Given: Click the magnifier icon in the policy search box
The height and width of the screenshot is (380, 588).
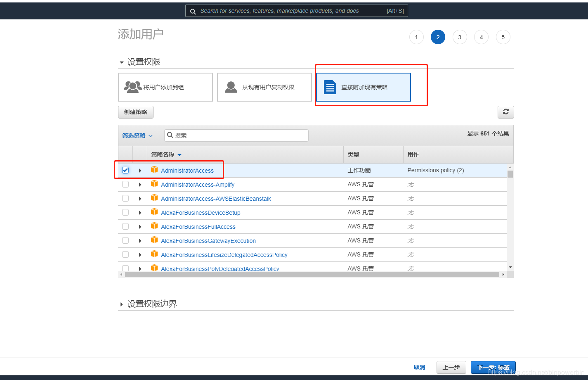Looking at the screenshot, I should (x=170, y=135).
